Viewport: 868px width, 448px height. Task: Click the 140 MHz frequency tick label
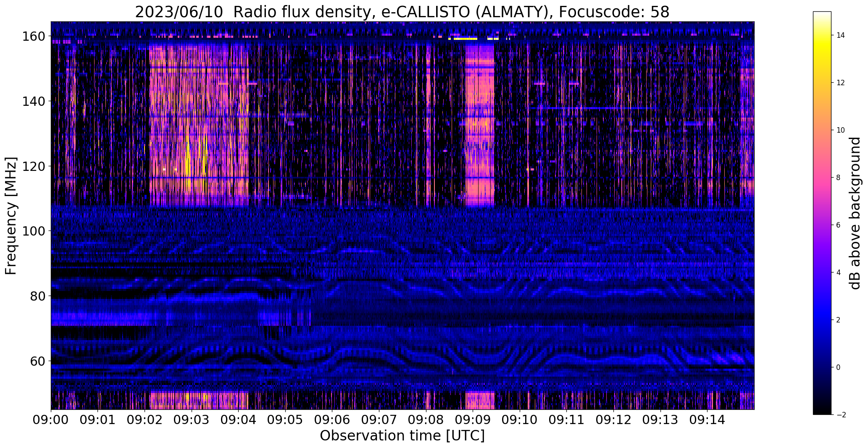(33, 101)
